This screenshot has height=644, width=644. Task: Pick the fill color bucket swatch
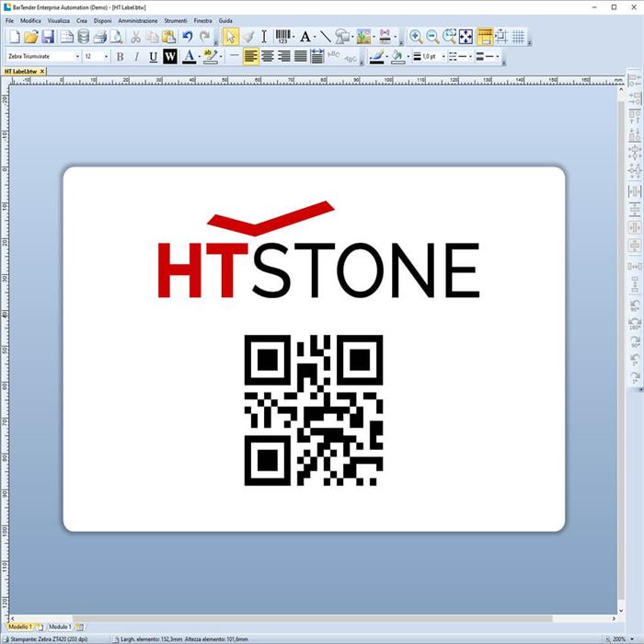click(397, 56)
